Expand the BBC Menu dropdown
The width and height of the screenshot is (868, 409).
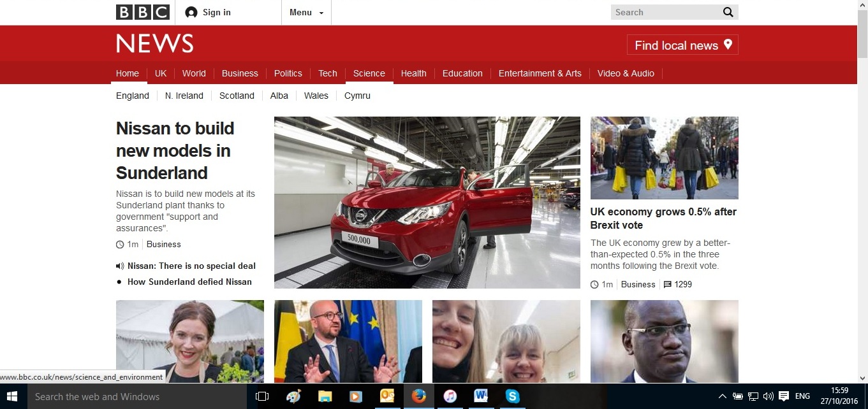306,12
